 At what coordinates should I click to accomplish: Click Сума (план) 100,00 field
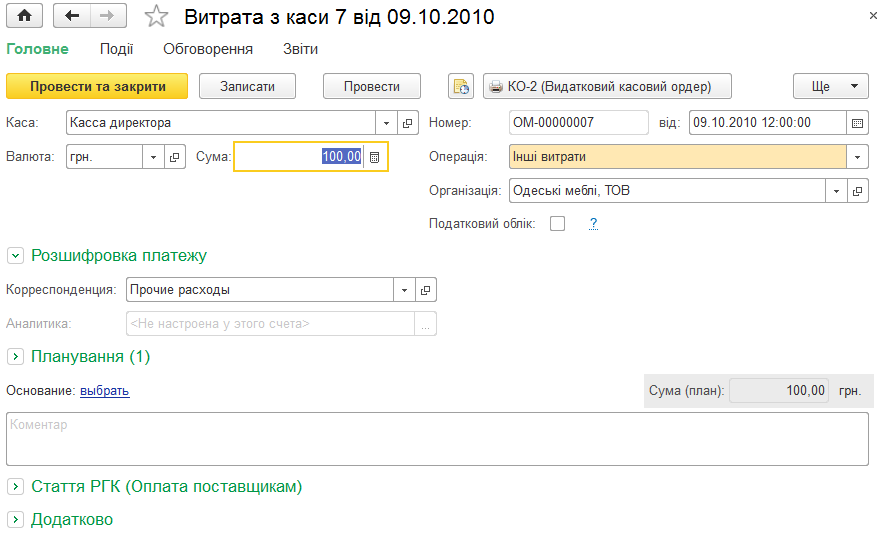pos(779,391)
